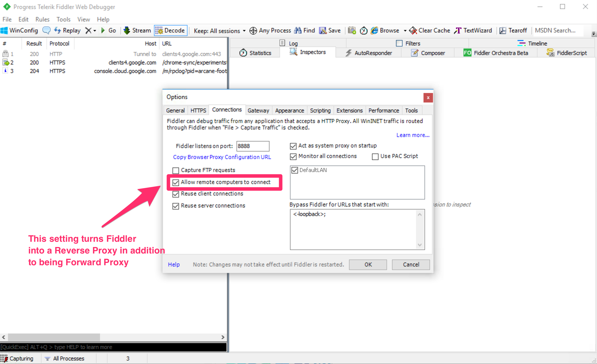This screenshot has width=597, height=364.
Task: Open the FiddlerScript tab
Action: pyautogui.click(x=566, y=53)
